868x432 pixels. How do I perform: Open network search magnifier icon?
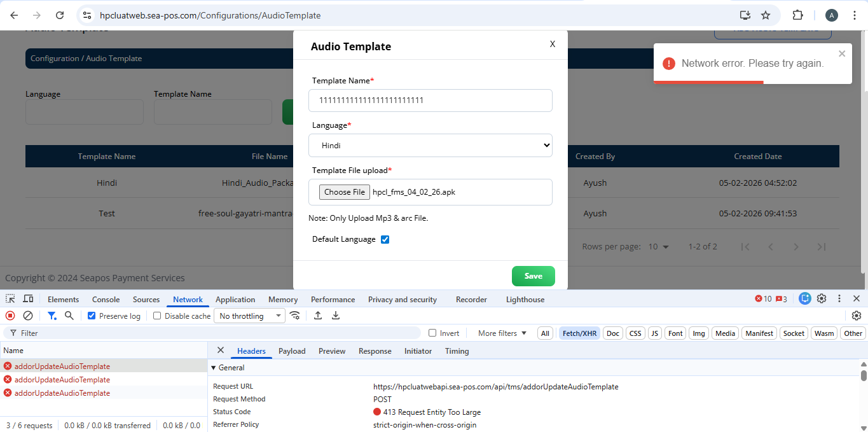[x=69, y=316]
